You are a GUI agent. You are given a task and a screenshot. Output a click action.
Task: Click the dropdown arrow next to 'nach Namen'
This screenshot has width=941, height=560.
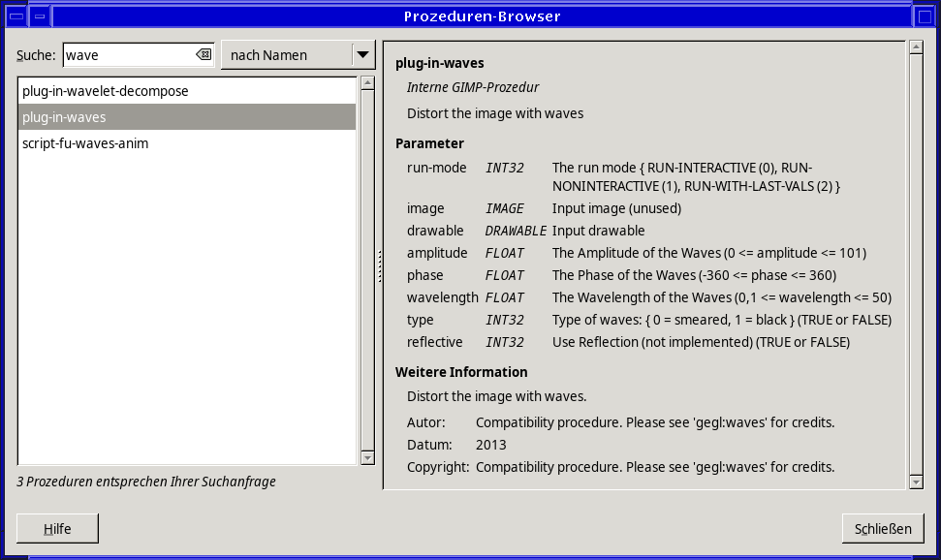[x=362, y=55]
